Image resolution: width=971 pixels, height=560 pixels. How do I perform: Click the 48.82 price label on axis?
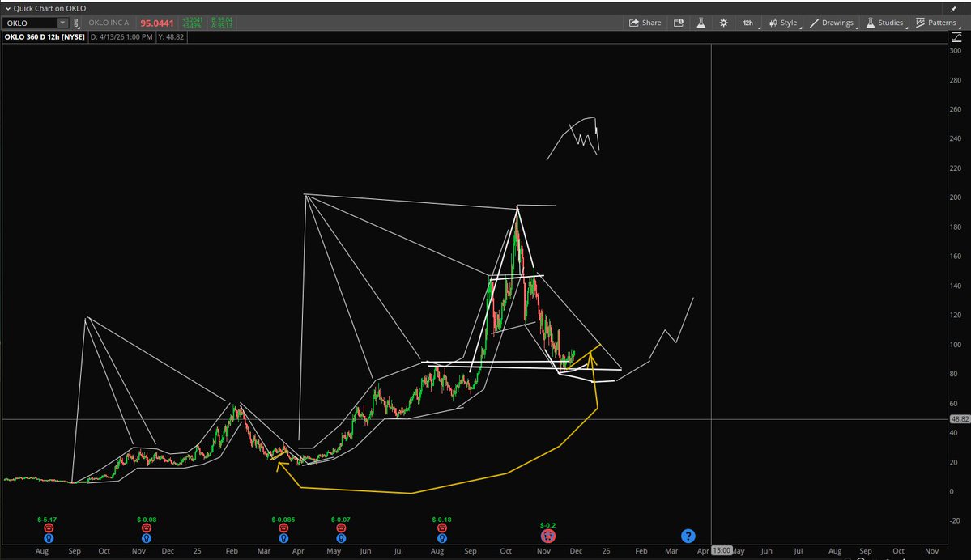pyautogui.click(x=959, y=419)
